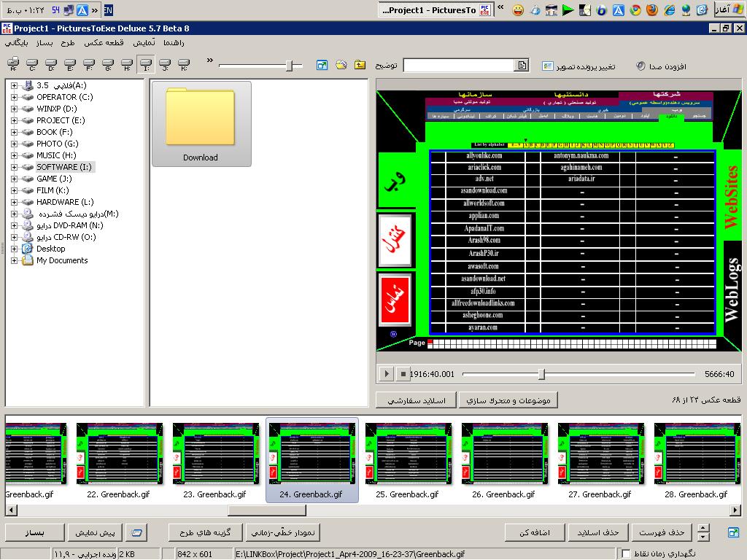Viewport: 747px width, 560px height.
Task: Open the راهنما (Help) menu
Action: 174,43
